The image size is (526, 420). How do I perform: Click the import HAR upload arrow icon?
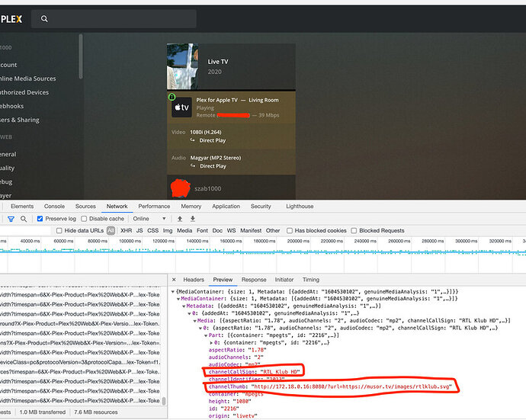coord(180,219)
